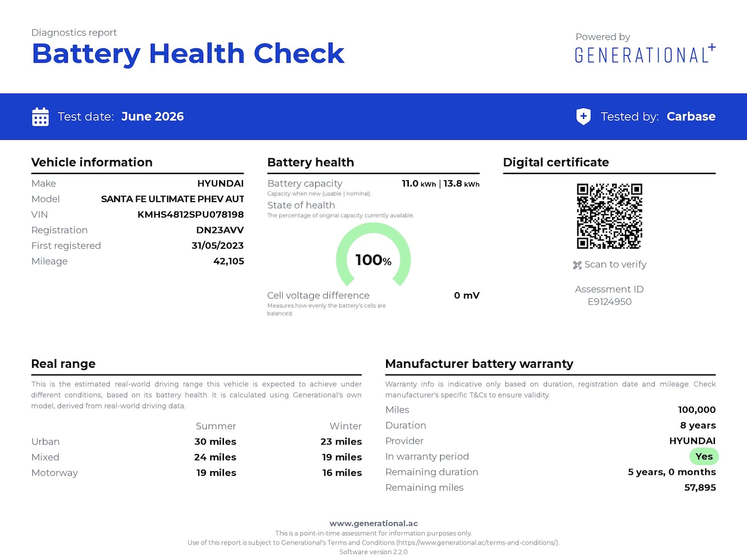Select the digital certificate QR code
747x560 pixels.
pos(610,216)
